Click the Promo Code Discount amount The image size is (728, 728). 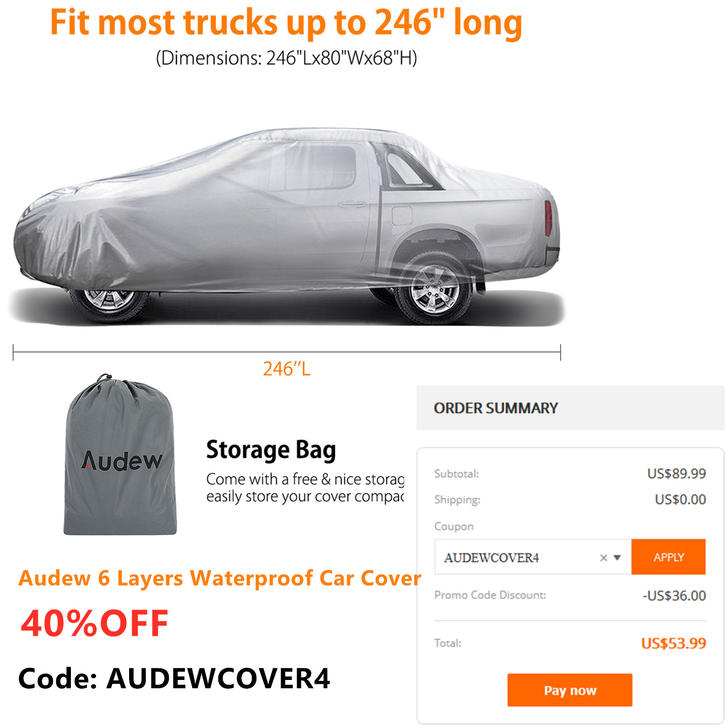coord(674,596)
